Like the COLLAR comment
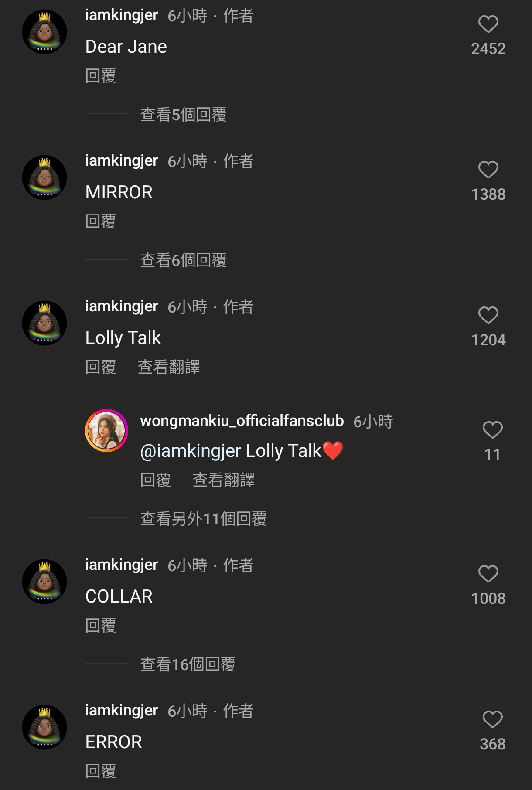The image size is (532, 790). coord(488,574)
